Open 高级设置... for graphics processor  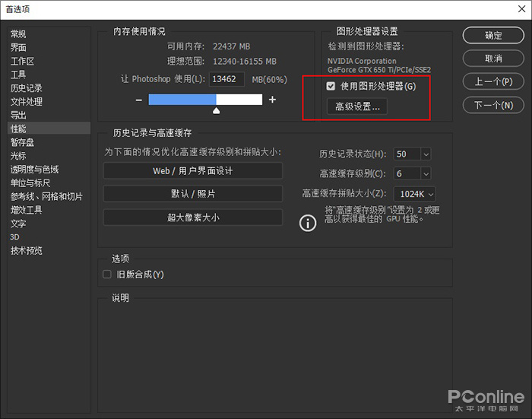pos(357,106)
